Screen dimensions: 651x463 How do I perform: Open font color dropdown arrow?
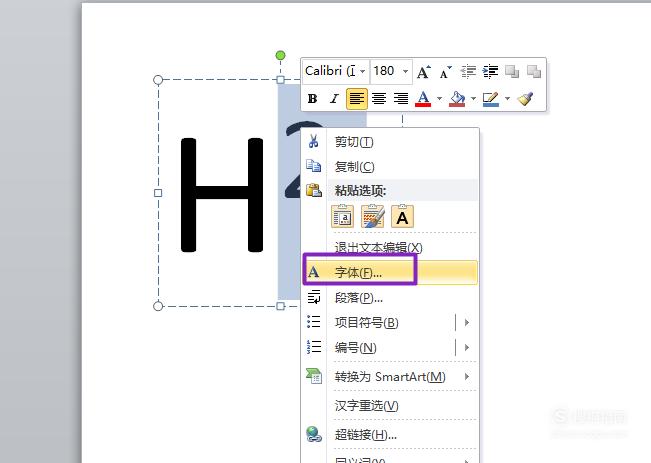[x=439, y=99]
